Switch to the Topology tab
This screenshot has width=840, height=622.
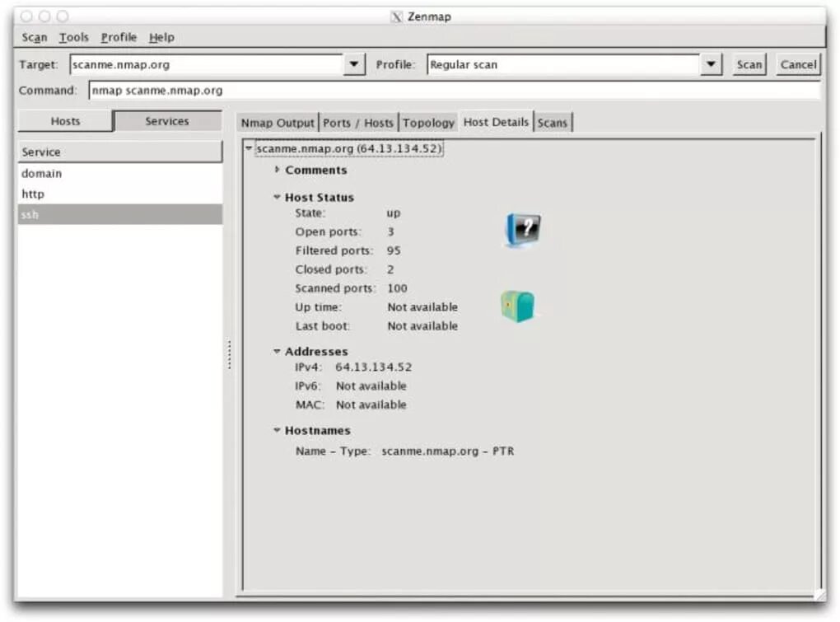tap(428, 123)
